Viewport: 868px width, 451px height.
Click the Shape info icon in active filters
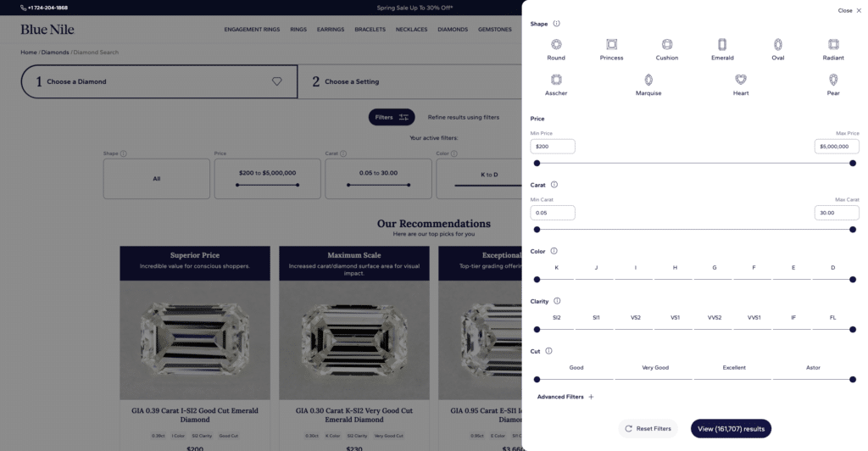click(x=124, y=153)
